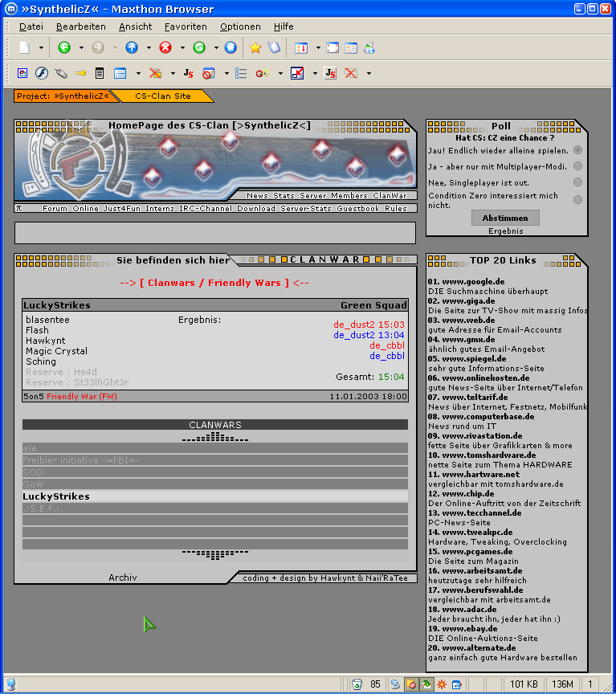Click the History pages icon beside the star
Viewport: 616px width, 694px height.
coord(274,47)
